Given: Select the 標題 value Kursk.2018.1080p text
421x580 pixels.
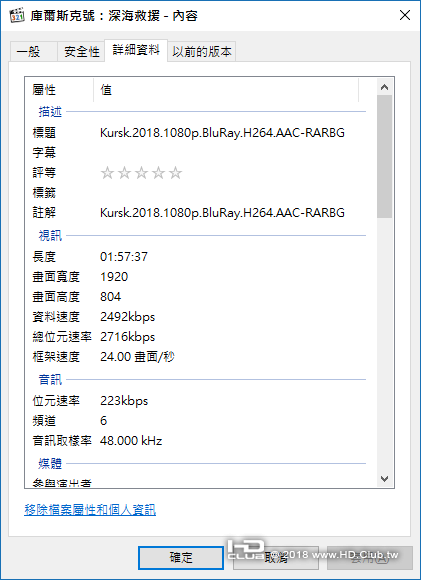Looking at the screenshot, I should [x=222, y=132].
